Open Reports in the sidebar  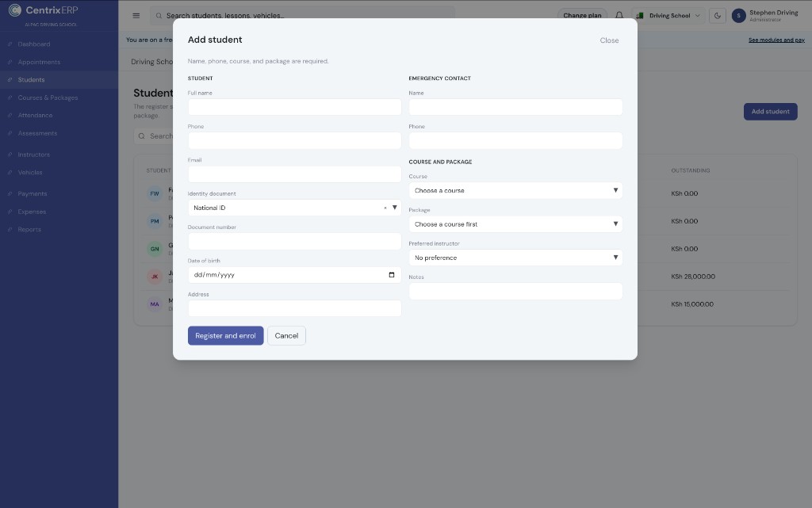[29, 230]
